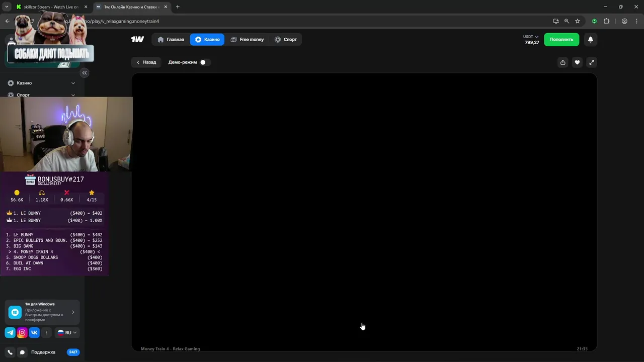
Task: Close the skillzor Stream browser tab
Action: (x=86, y=7)
